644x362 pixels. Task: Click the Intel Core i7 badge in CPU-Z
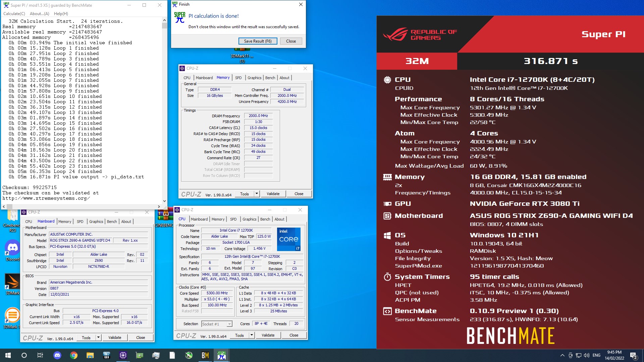tap(288, 239)
